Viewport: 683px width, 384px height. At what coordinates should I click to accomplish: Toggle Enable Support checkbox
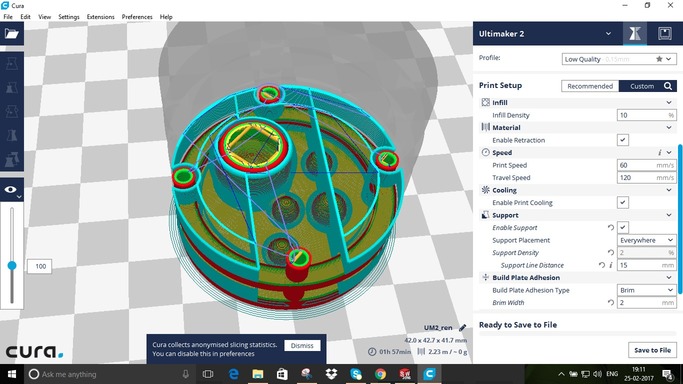tap(622, 227)
